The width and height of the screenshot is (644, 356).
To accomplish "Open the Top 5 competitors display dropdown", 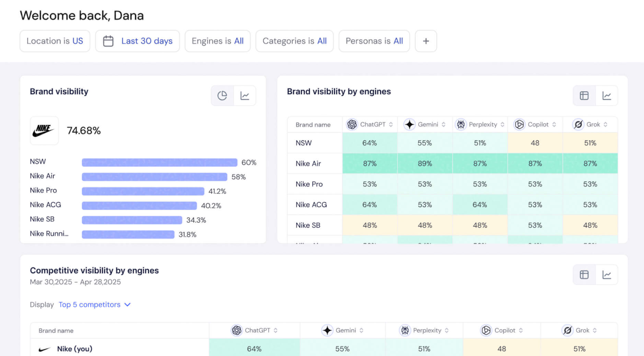I will [x=94, y=305].
